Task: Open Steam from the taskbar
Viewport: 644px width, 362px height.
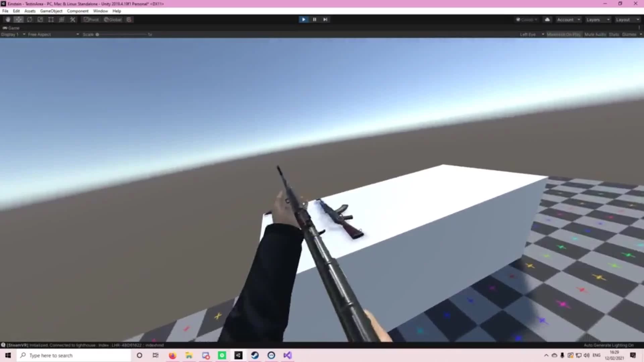Action: coord(255,355)
